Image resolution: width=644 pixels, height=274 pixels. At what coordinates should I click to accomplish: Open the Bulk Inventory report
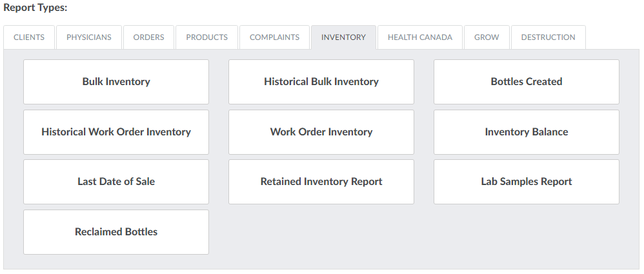click(116, 82)
